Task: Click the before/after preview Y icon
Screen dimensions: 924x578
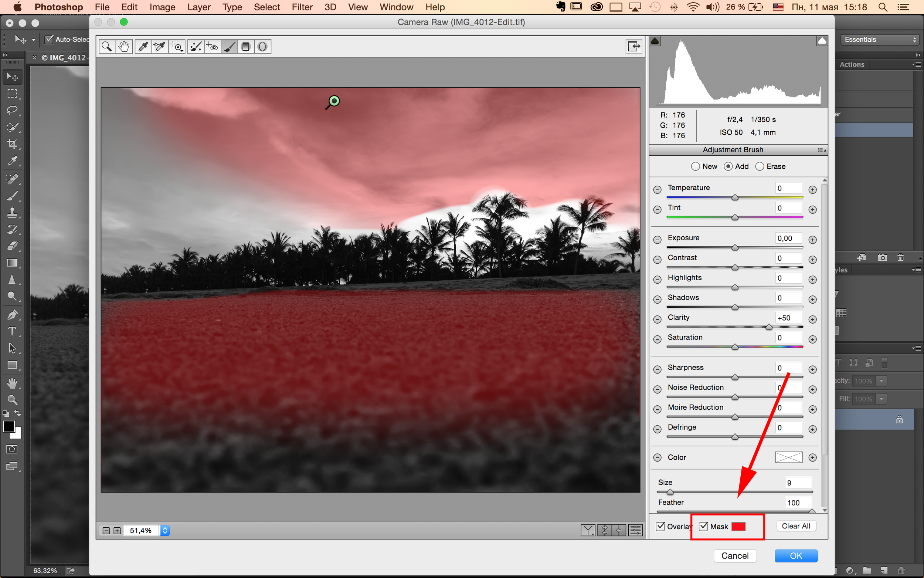Action: (x=588, y=530)
